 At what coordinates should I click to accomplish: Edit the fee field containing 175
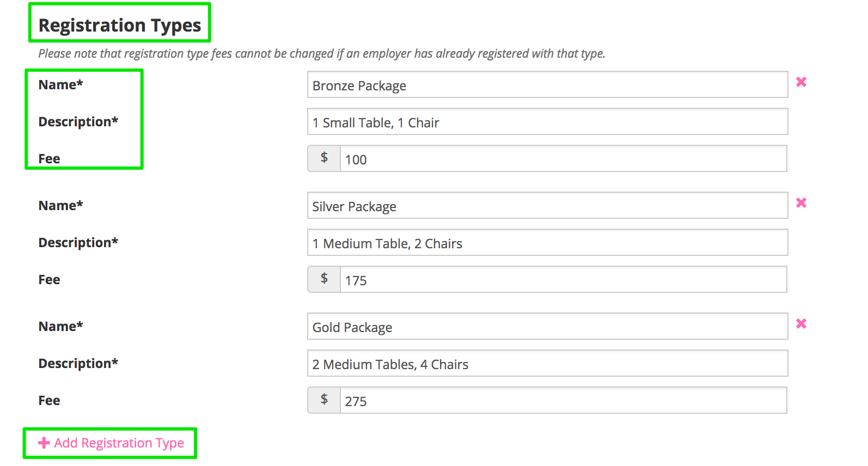pos(563,280)
